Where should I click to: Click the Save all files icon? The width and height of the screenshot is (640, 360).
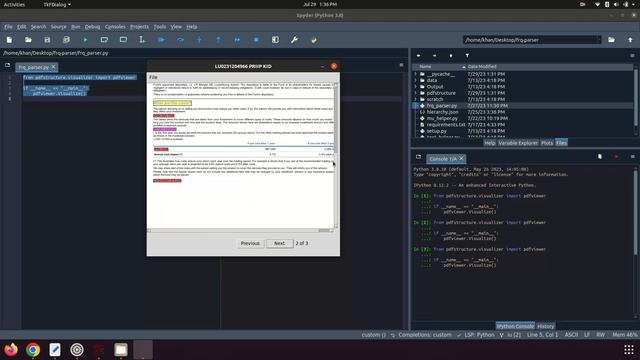tap(66, 40)
